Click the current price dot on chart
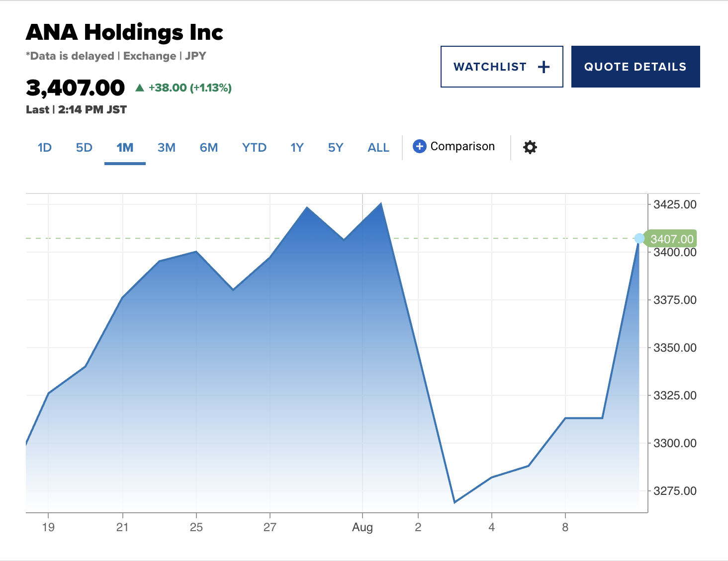 click(x=639, y=239)
